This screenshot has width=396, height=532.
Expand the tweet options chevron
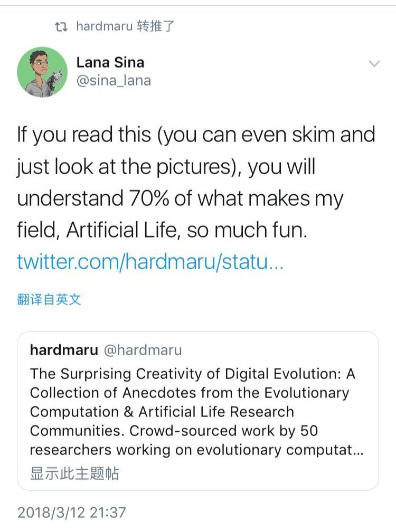[x=374, y=64]
